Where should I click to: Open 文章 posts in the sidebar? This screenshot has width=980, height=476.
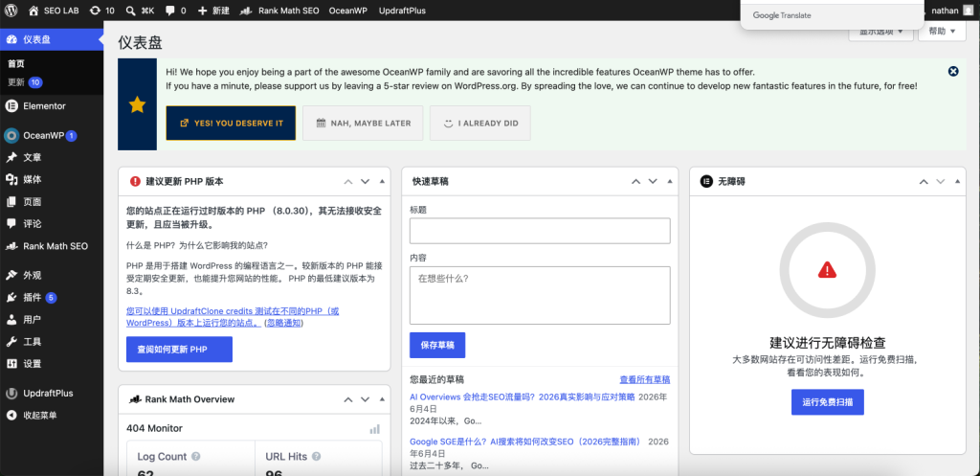pyautogui.click(x=52, y=158)
